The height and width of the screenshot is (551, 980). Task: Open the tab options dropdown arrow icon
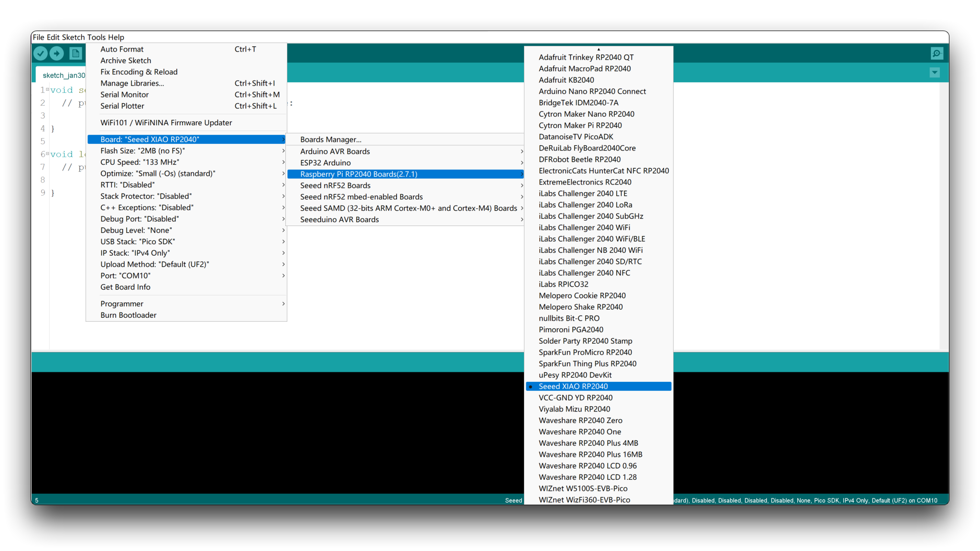935,73
